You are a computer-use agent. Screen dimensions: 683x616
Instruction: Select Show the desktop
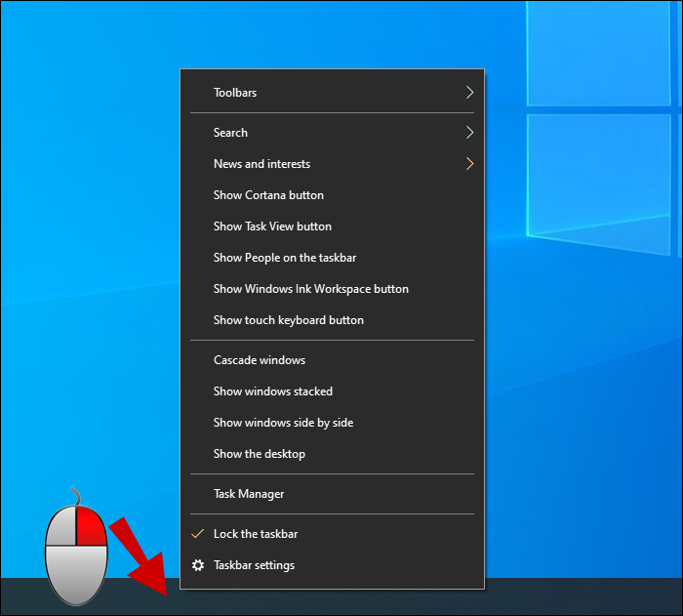coord(259,454)
